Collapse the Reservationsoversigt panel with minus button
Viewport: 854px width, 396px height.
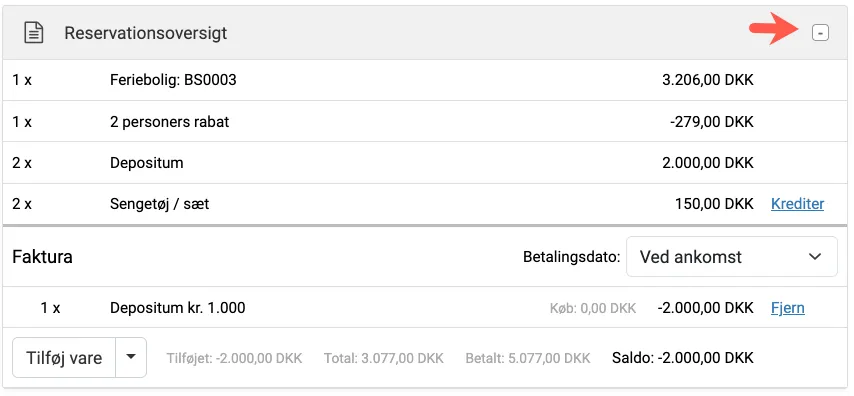point(820,33)
